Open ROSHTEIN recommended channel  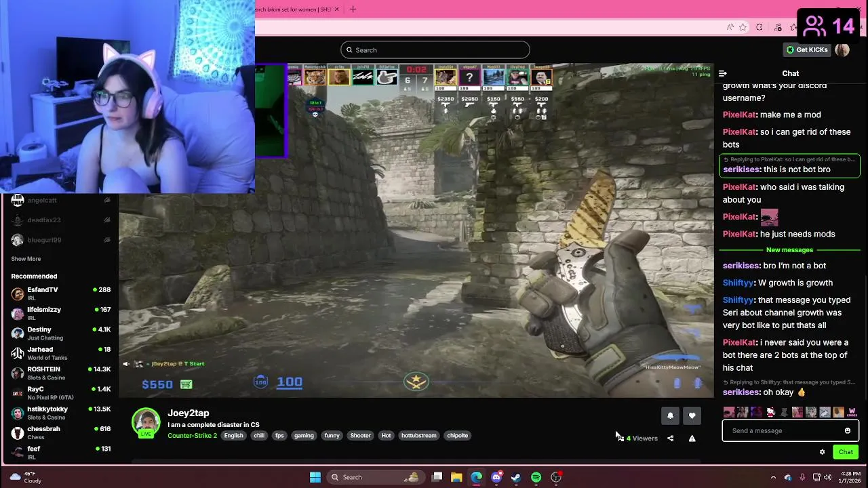coord(61,373)
